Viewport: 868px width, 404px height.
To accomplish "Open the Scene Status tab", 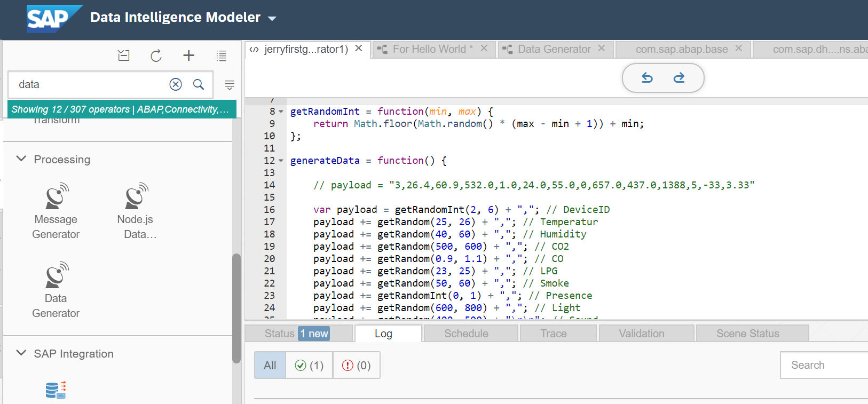I will [x=753, y=334].
